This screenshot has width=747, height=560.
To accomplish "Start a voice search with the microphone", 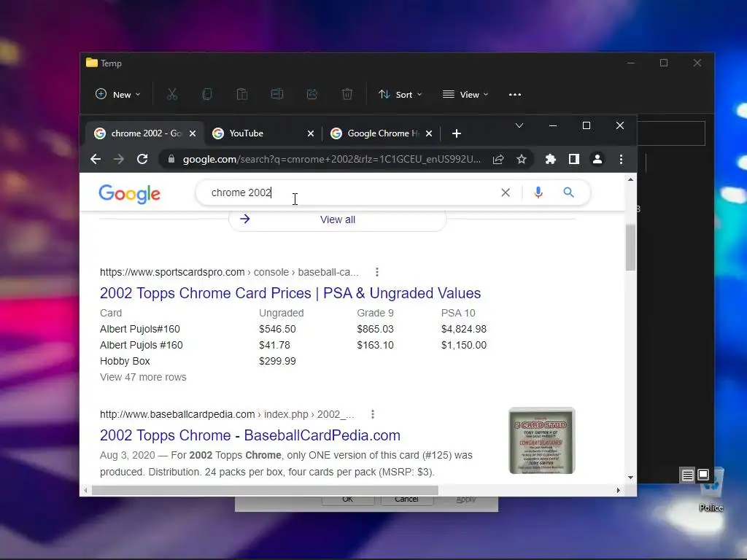I will [x=538, y=192].
